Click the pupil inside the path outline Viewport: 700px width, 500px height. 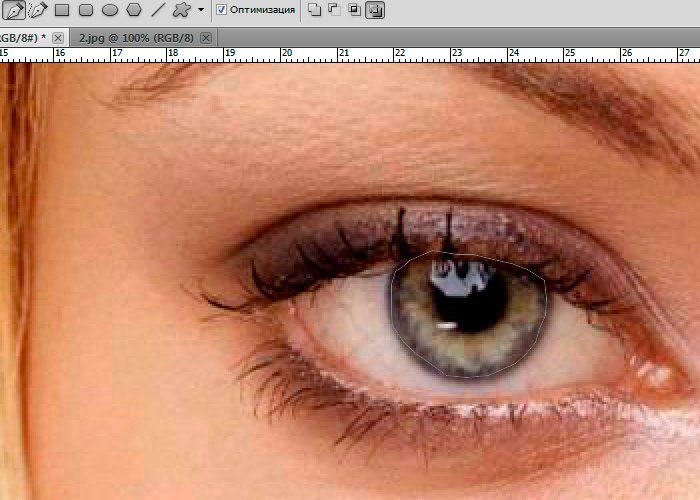(467, 290)
